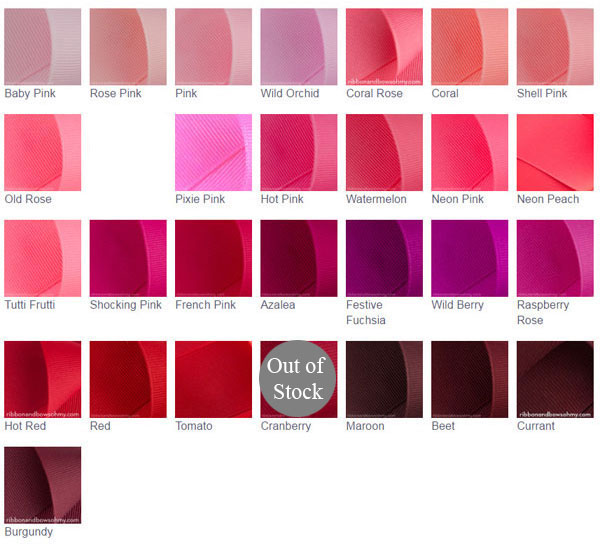Click the French Pink label
The image size is (600, 544).
tap(206, 305)
